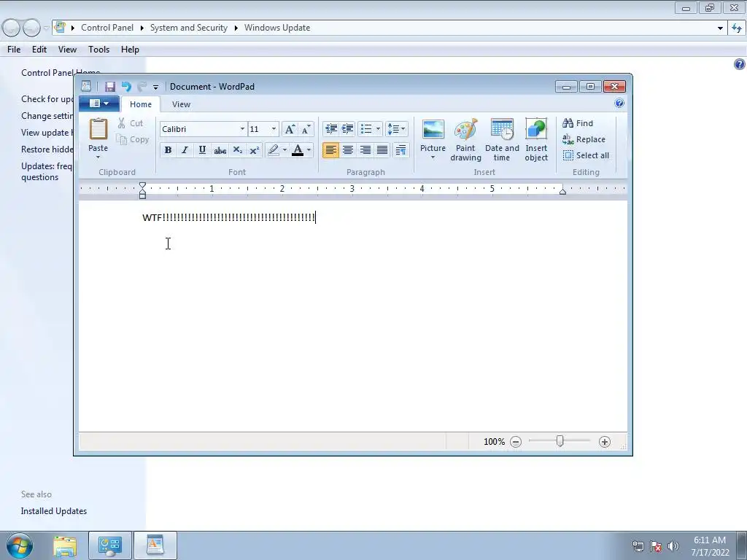Click in the WordPad document text area
This screenshot has width=747, height=560.
click(x=353, y=316)
